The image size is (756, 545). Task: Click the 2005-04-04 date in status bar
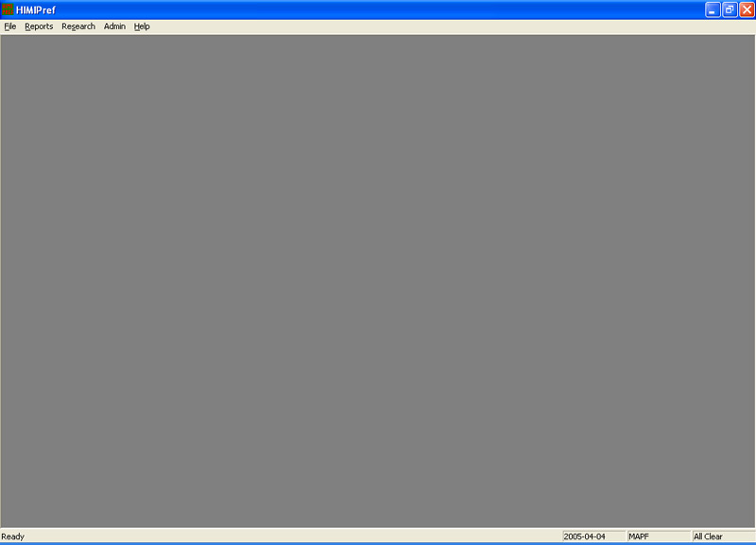pos(593,536)
